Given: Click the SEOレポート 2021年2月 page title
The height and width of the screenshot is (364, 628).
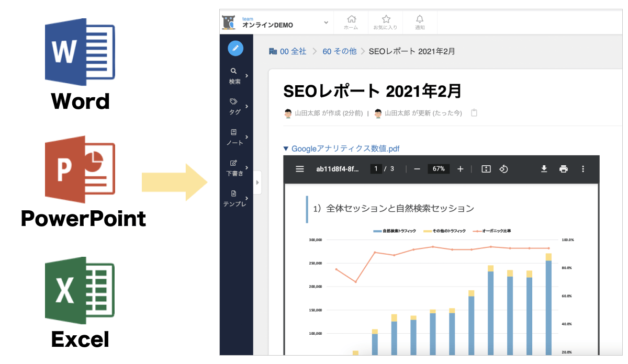Looking at the screenshot, I should (x=372, y=91).
